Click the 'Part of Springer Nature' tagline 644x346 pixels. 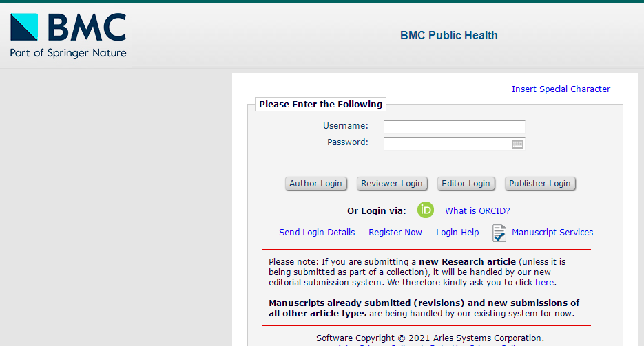(x=68, y=53)
